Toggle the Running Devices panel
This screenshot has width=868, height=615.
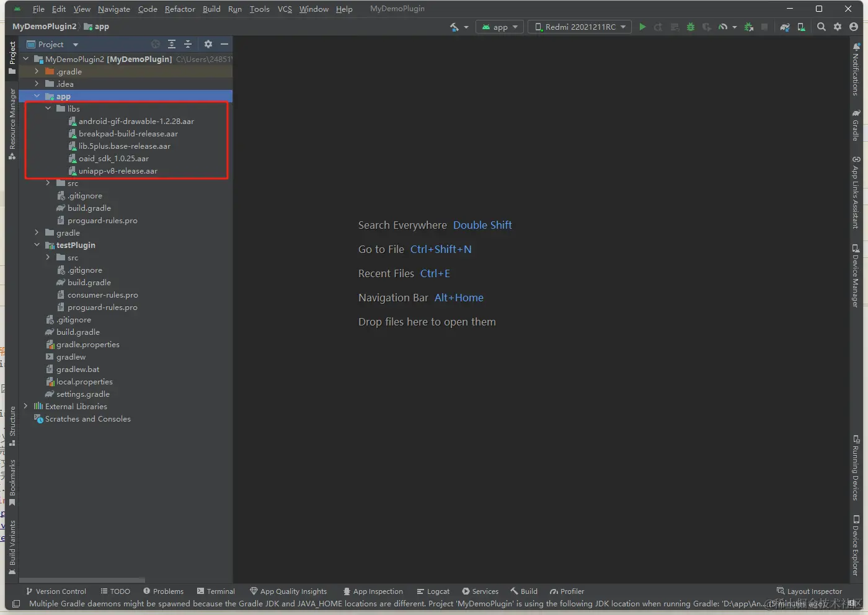point(856,468)
